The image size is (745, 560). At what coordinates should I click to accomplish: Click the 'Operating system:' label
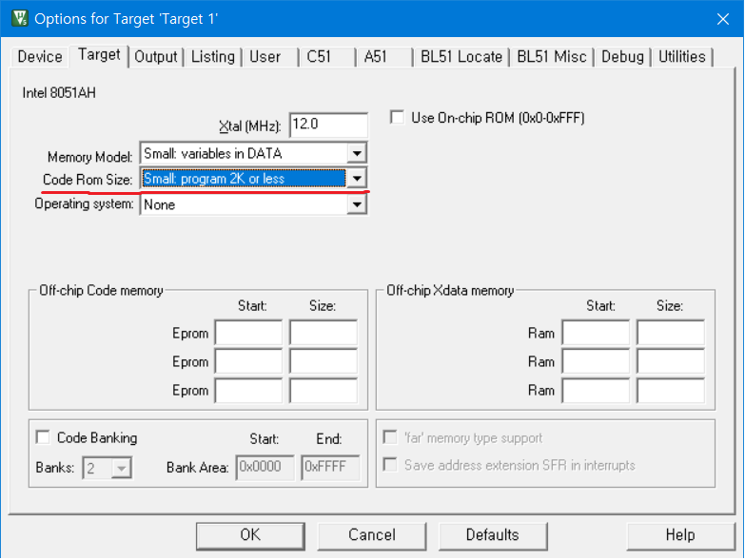pos(84,204)
